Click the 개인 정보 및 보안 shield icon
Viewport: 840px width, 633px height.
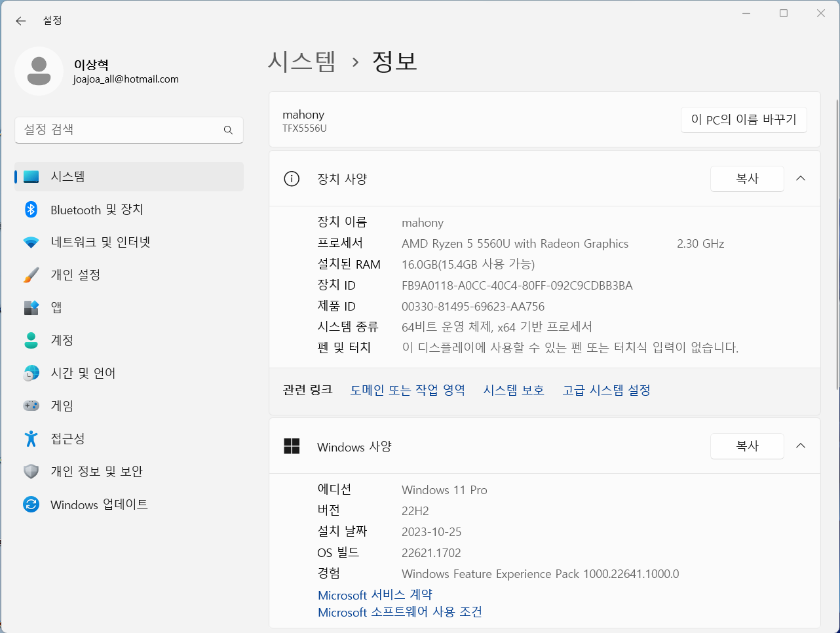[31, 472]
